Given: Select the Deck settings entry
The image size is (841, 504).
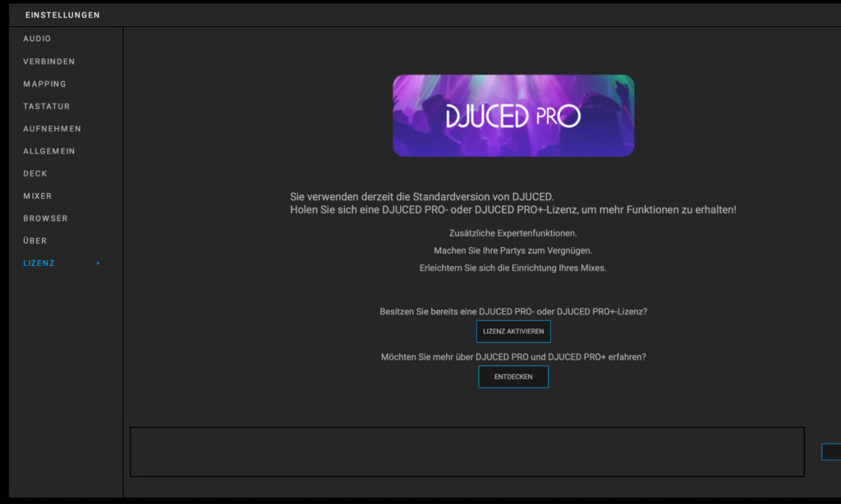Looking at the screenshot, I should [34, 174].
